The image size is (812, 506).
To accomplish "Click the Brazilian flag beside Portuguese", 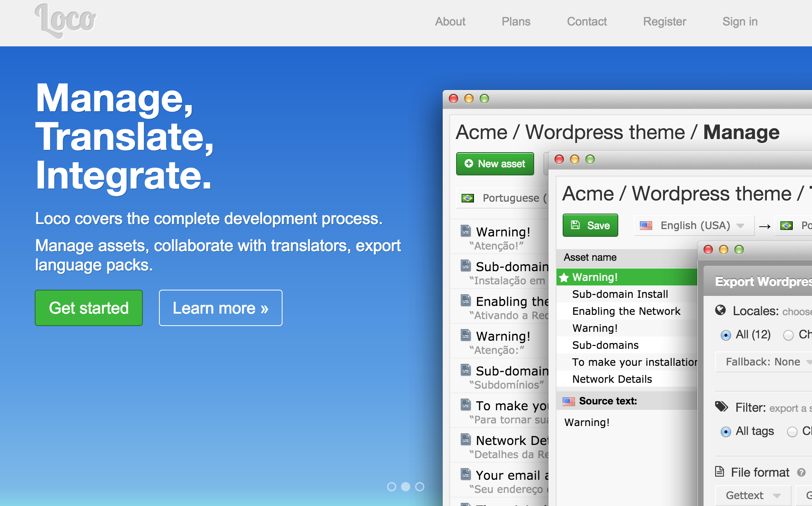I will 468,198.
